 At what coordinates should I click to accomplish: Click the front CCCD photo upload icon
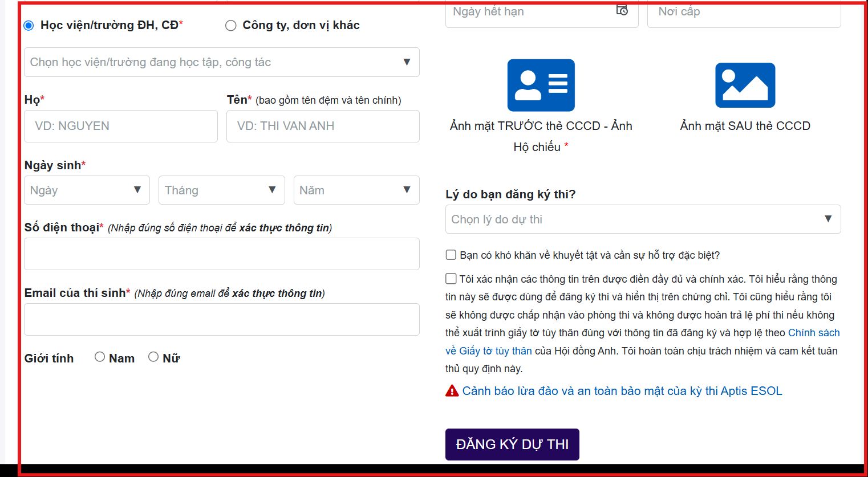coord(541,85)
